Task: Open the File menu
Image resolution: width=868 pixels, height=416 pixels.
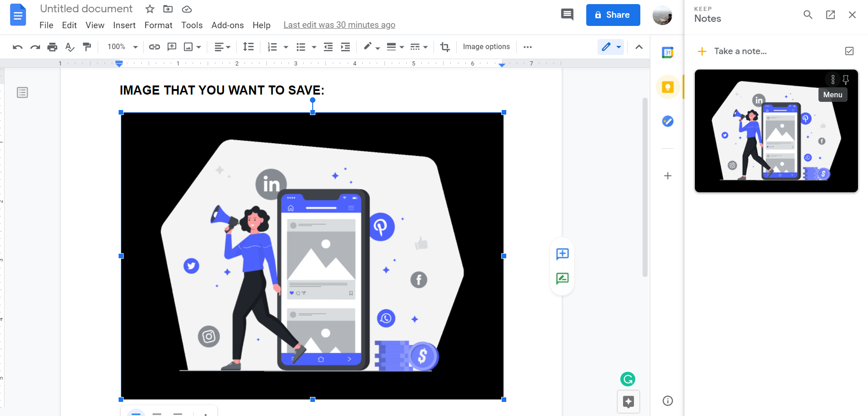Action: [x=46, y=25]
